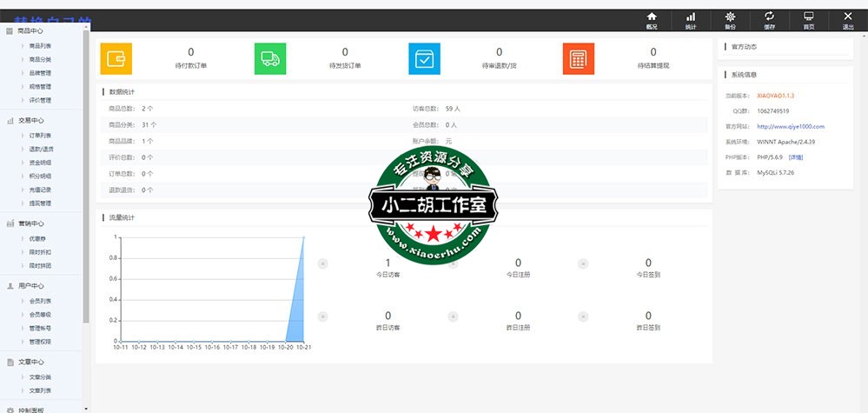This screenshot has width=868, height=413.
Task: Click the 退出 logout X icon
Action: 848,17
